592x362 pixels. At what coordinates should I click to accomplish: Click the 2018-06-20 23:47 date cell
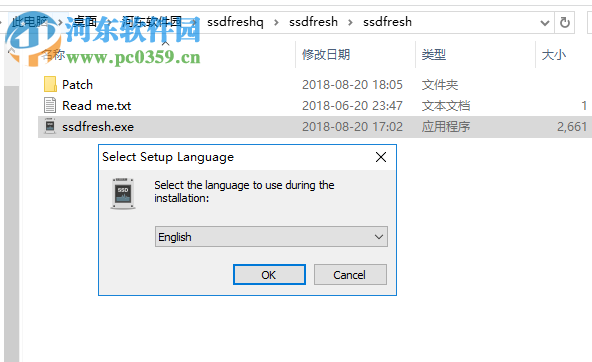click(352, 106)
